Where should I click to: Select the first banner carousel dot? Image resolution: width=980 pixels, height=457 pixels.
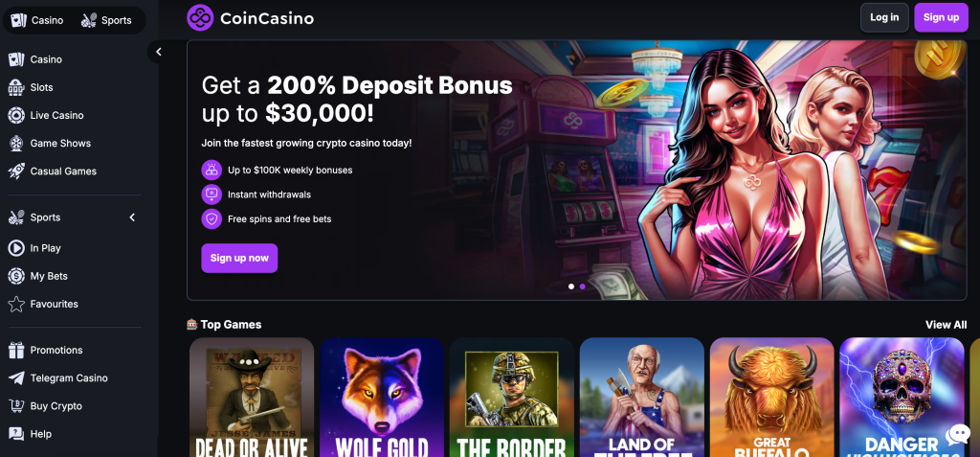pyautogui.click(x=571, y=286)
